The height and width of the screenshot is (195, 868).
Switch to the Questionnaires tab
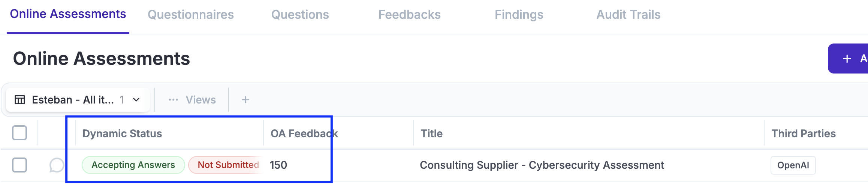tap(190, 15)
